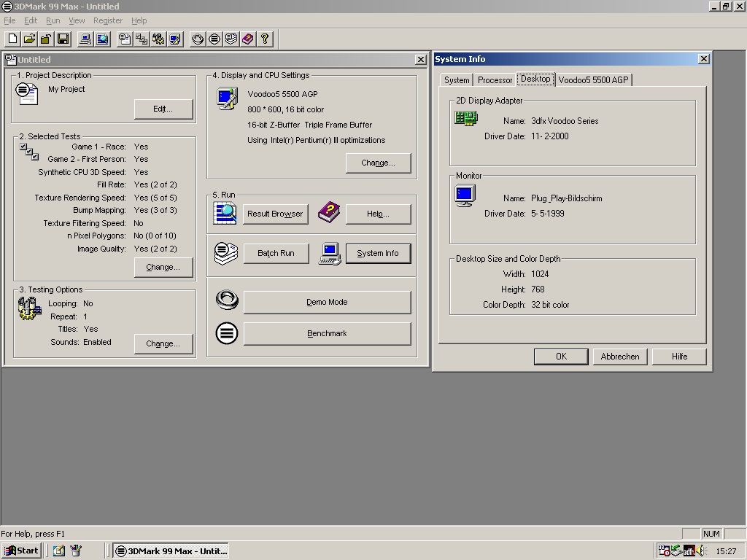The image size is (747, 560).
Task: Click the Batch Run toolbar icon
Action: (x=231, y=39)
